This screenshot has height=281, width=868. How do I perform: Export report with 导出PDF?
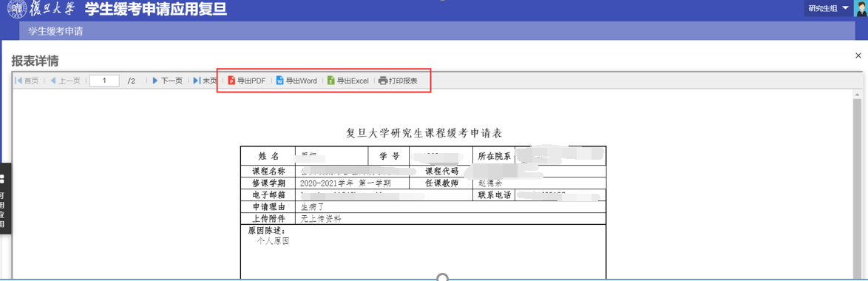point(247,81)
